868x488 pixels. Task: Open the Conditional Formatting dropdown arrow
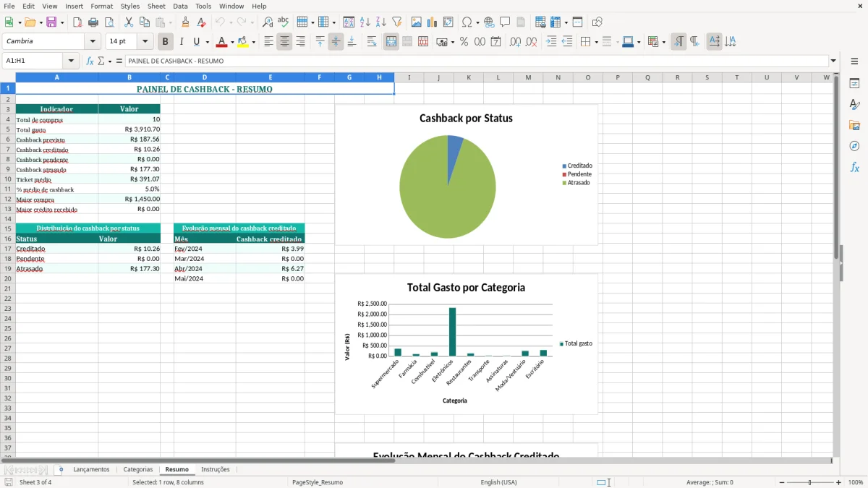click(663, 42)
